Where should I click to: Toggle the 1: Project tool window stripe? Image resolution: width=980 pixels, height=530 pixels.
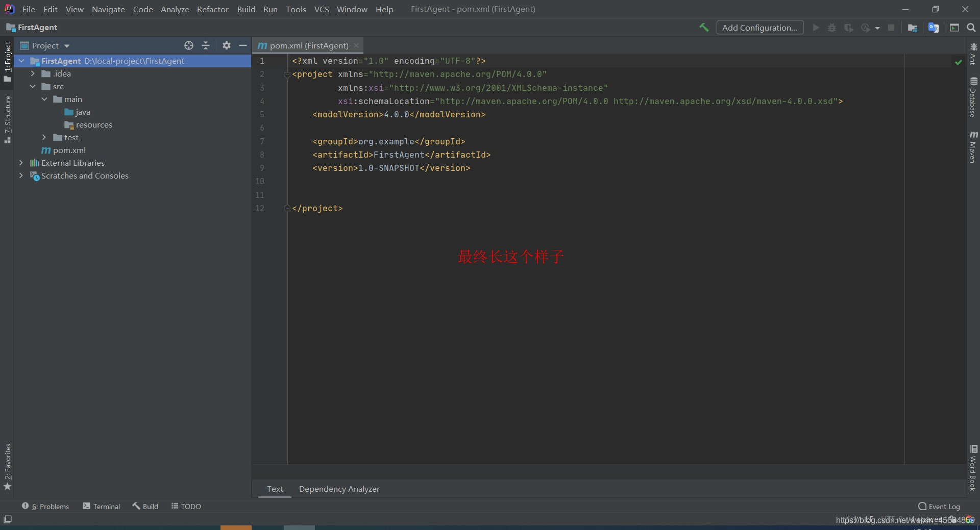coord(7,61)
